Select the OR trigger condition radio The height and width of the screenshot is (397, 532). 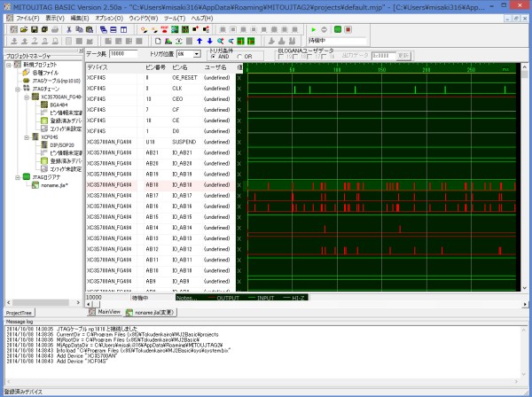click(238, 57)
